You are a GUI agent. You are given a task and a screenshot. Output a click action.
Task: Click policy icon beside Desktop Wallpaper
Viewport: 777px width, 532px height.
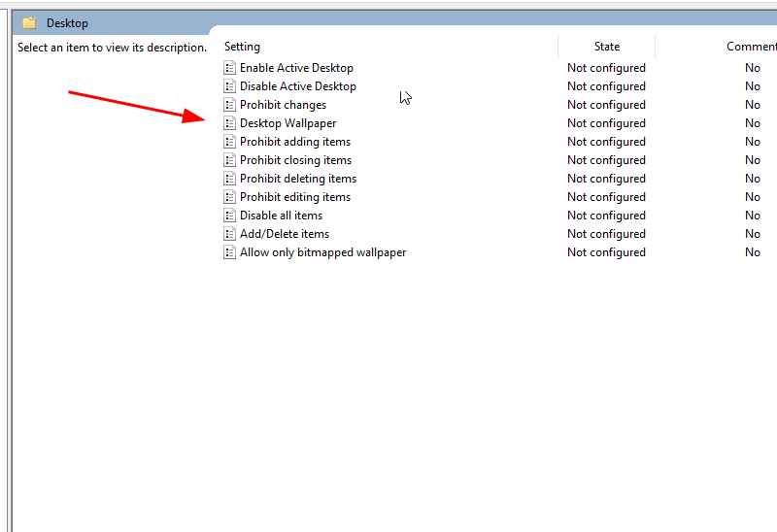[229, 123]
